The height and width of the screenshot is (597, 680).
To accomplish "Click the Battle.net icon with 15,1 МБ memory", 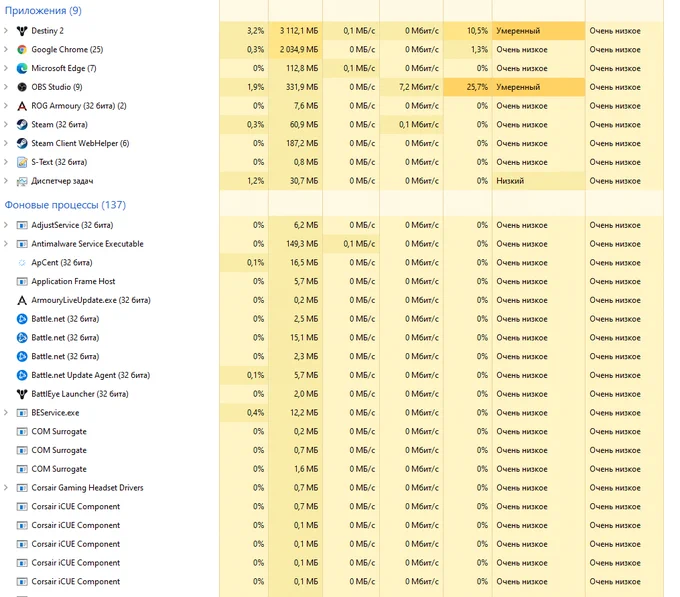I will pyautogui.click(x=22, y=338).
